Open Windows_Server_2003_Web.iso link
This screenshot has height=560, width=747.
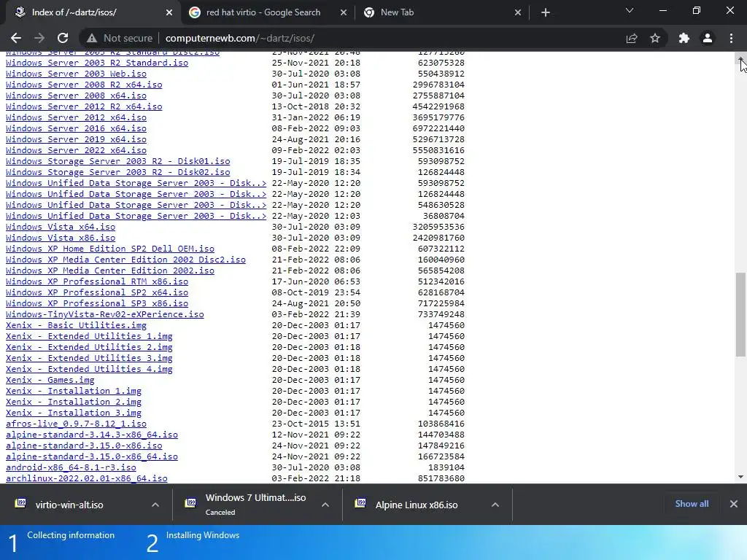pos(76,74)
